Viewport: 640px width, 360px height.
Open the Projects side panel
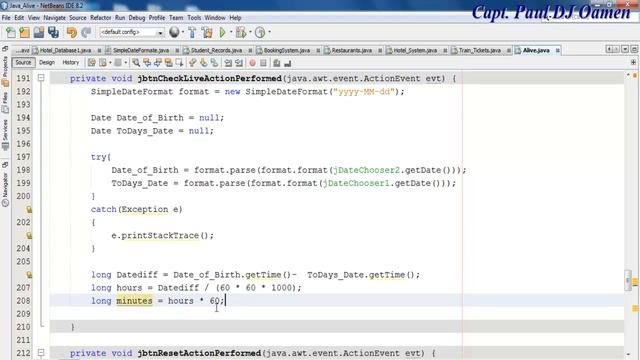click(x=5, y=71)
